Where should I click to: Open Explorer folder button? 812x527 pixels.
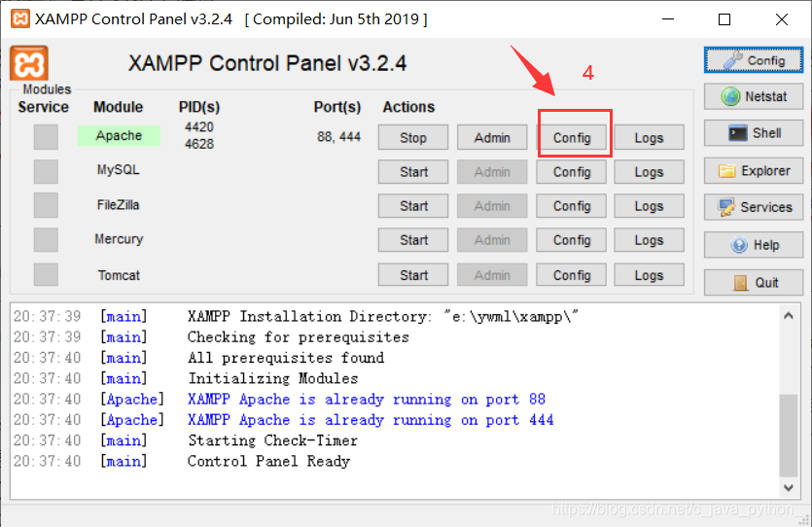(x=754, y=171)
